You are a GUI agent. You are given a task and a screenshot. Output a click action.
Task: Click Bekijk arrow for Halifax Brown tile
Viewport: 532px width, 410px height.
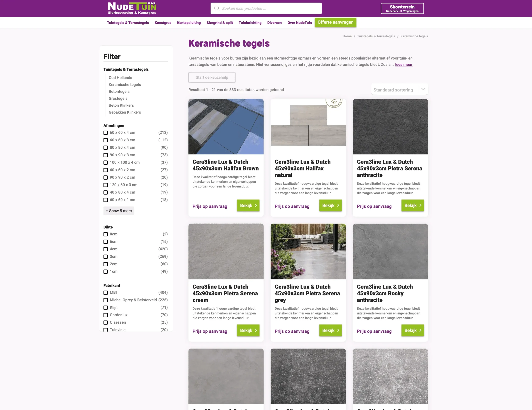point(256,205)
